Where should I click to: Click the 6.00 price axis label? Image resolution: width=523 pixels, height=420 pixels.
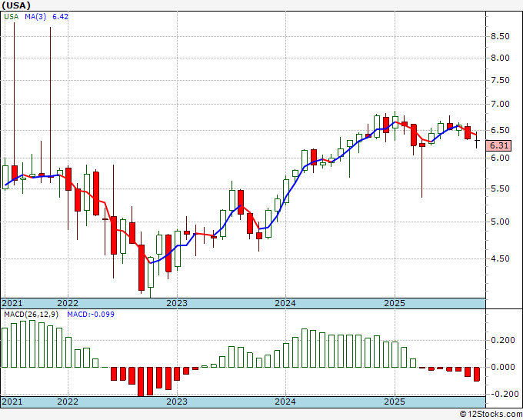pyautogui.click(x=501, y=158)
